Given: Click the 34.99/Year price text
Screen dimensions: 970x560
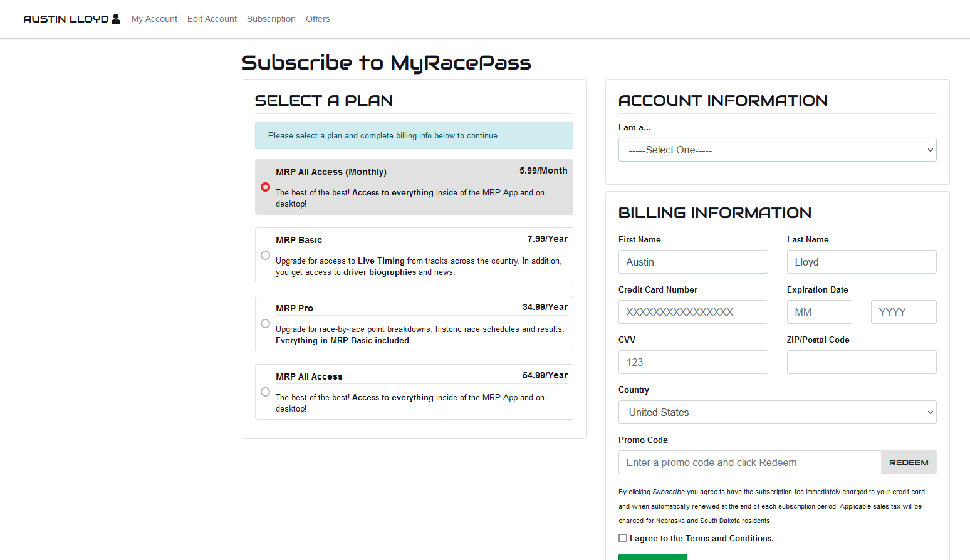Looking at the screenshot, I should [x=545, y=307].
